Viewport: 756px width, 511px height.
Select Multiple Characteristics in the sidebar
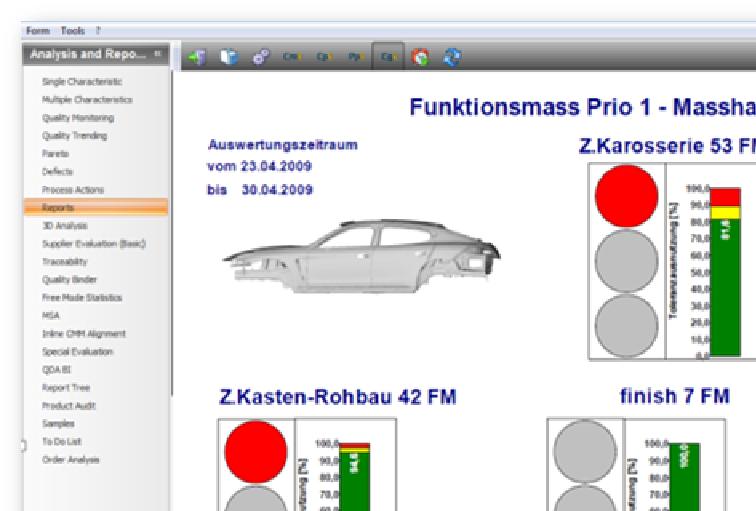[x=87, y=100]
